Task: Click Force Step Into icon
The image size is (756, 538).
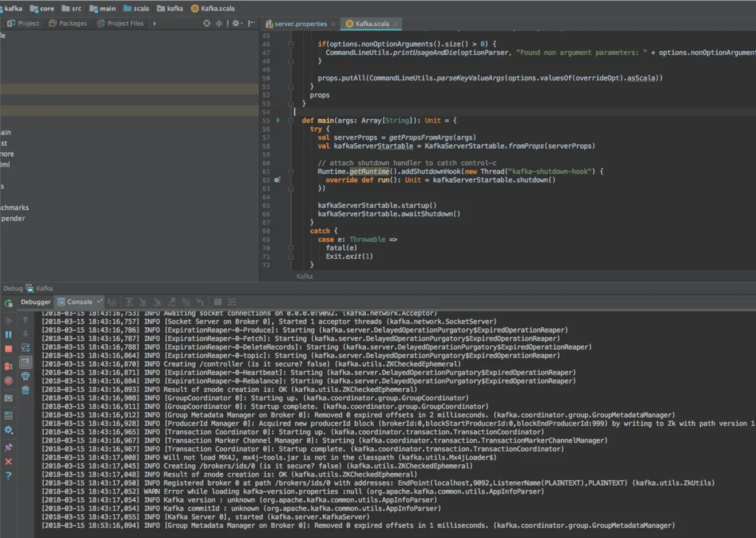Action: (157, 302)
